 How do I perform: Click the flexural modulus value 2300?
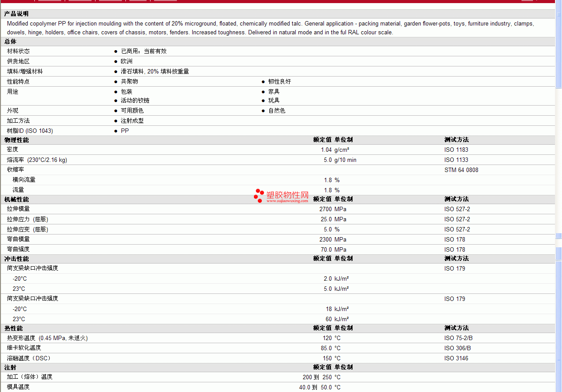click(x=326, y=239)
